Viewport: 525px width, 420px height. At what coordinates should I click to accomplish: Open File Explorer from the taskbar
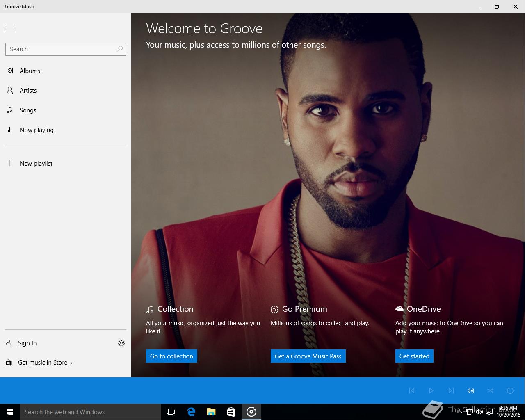[x=211, y=412]
